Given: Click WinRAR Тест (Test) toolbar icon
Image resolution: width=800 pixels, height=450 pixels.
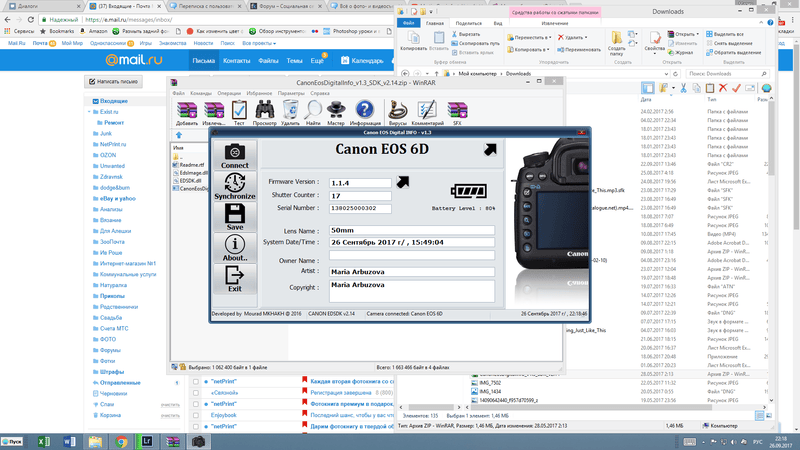Looking at the screenshot, I should [x=239, y=113].
